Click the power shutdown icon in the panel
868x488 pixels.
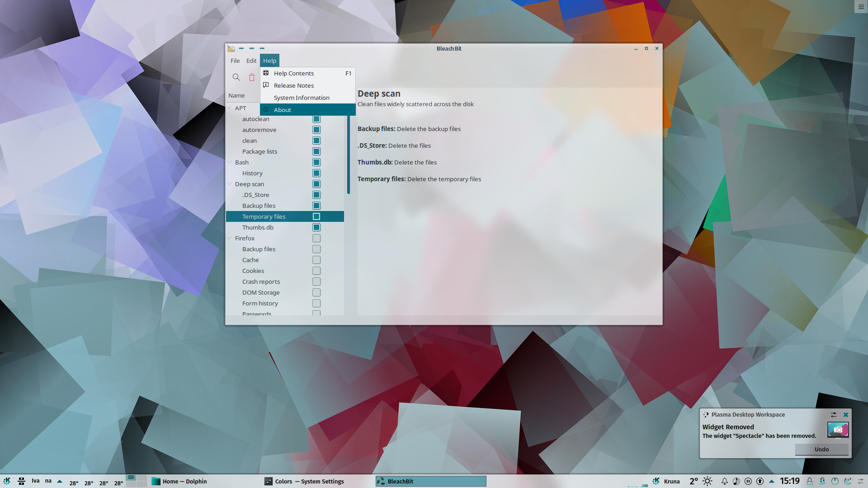[x=835, y=481]
